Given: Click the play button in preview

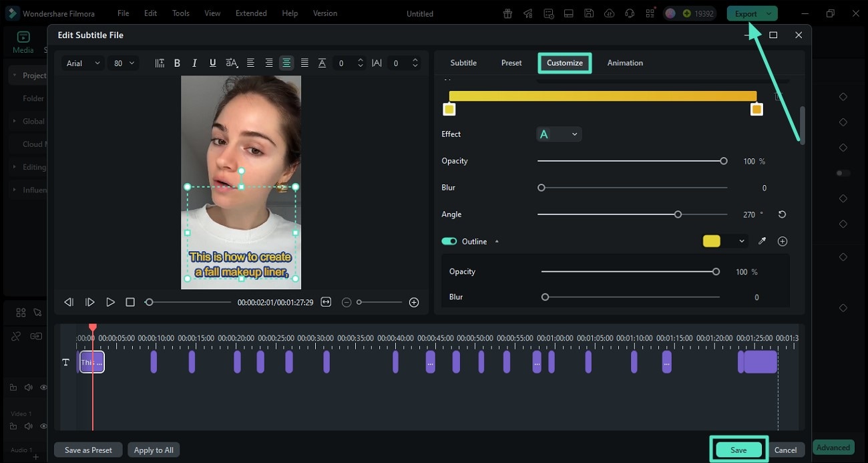Looking at the screenshot, I should point(110,302).
